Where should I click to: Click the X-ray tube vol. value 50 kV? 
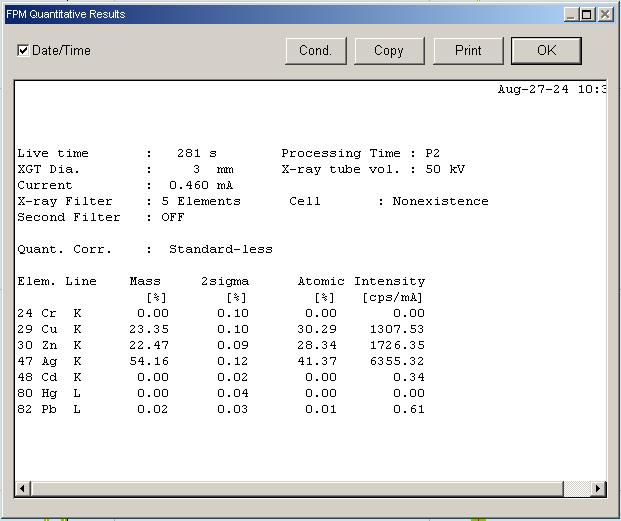[x=445, y=169]
